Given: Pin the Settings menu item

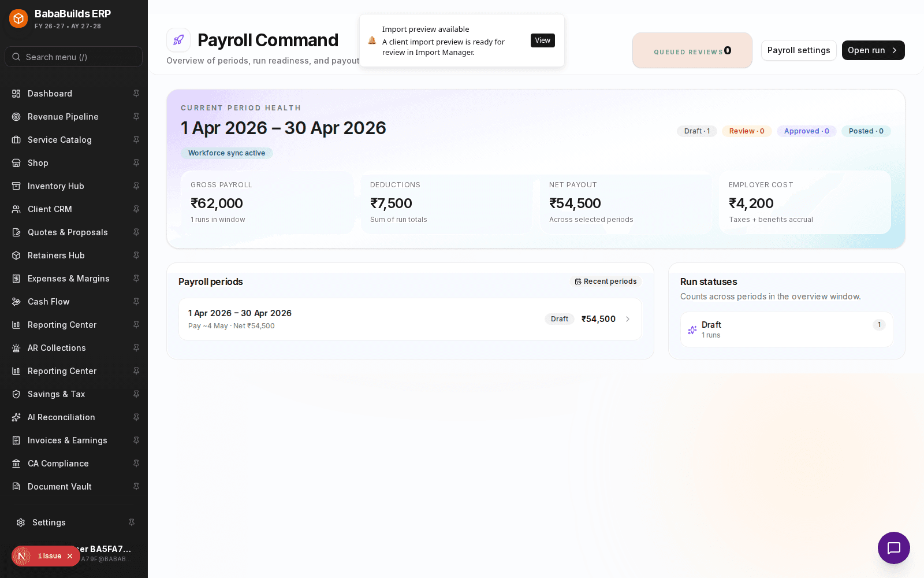Looking at the screenshot, I should coord(132,523).
